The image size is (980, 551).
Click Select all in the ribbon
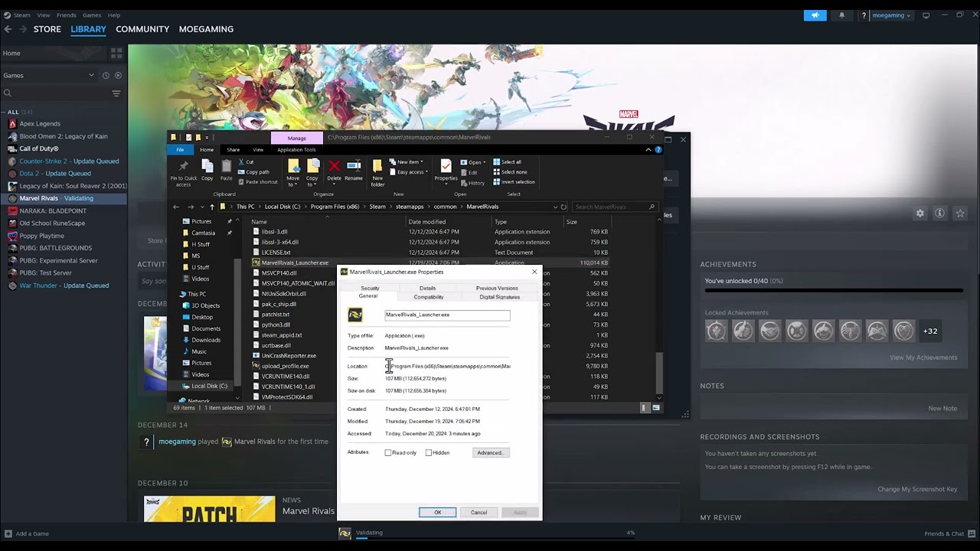[507, 162]
